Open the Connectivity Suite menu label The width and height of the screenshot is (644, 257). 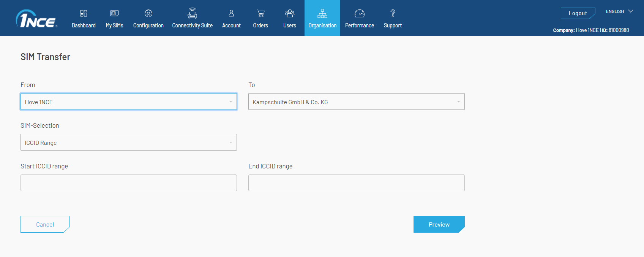pos(193,25)
